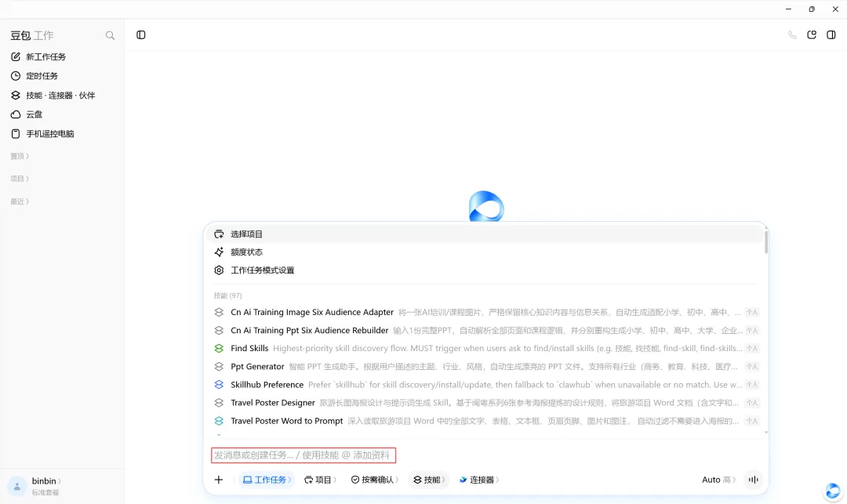Image resolution: width=847 pixels, height=504 pixels.
Task: Click the Cn Ai Training Ppt skill icon
Action: (219, 330)
